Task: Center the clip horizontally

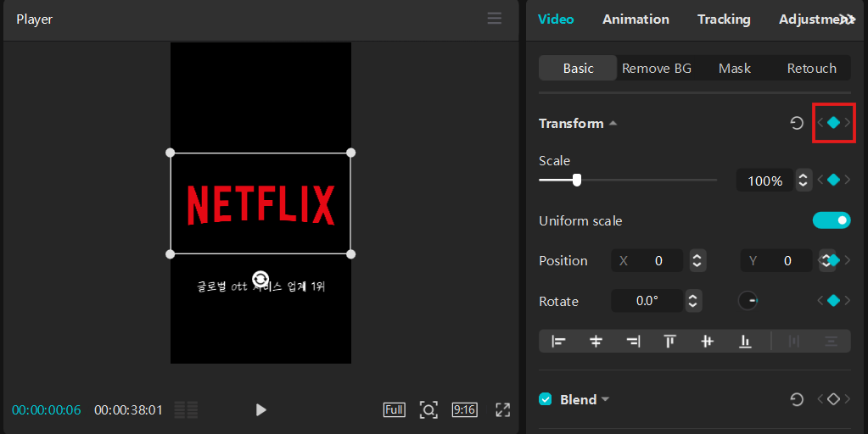Action: click(x=596, y=342)
